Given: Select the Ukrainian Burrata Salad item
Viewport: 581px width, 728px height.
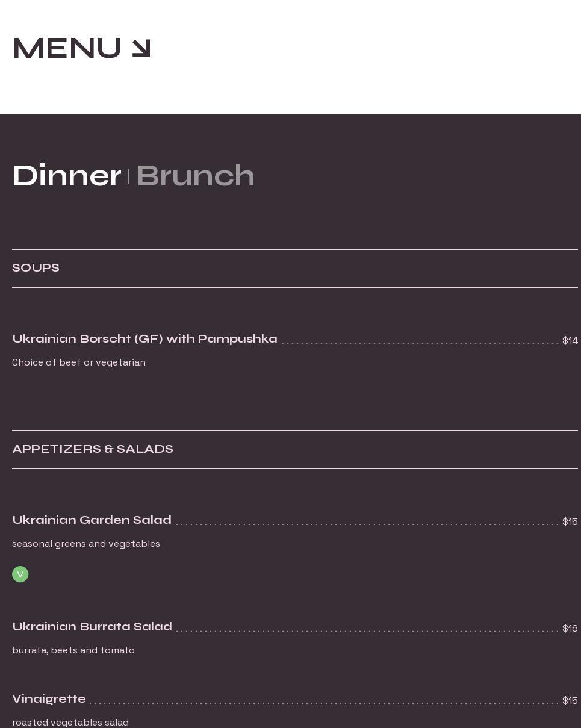Looking at the screenshot, I should click(92, 627).
